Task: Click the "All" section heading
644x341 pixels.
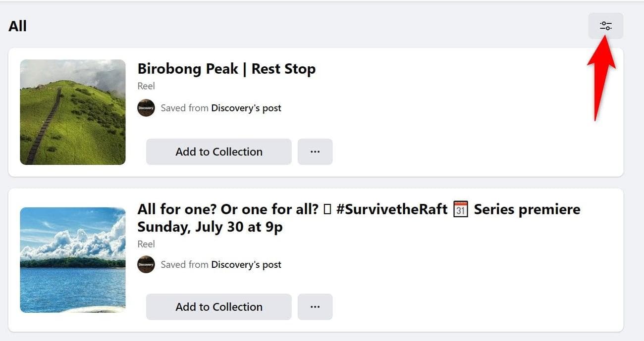Action: coord(17,26)
